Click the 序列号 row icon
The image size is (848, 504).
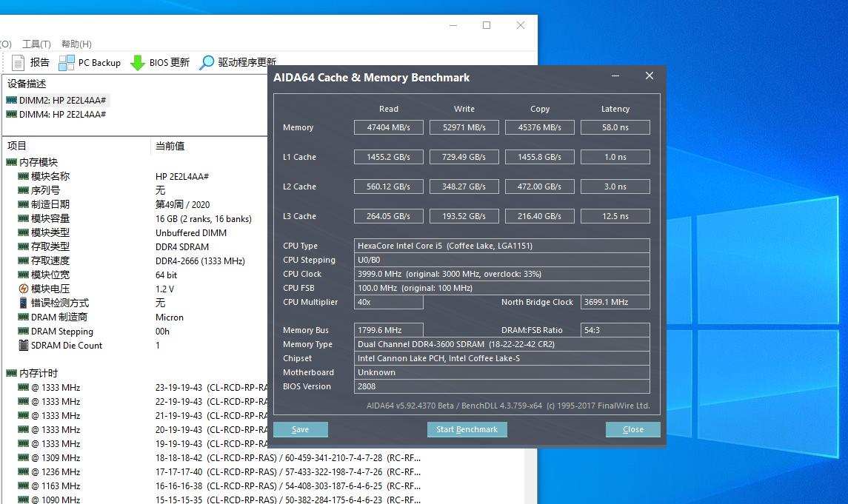pyautogui.click(x=23, y=190)
